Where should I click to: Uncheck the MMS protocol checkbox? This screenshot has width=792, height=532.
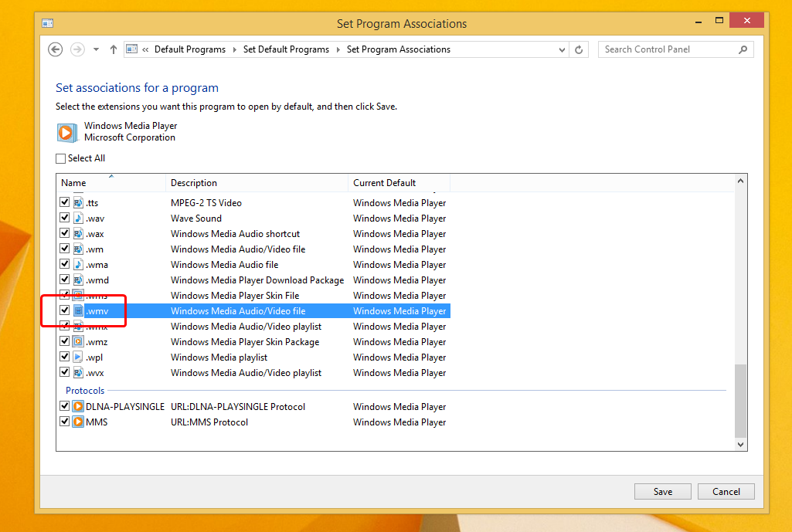click(64, 421)
